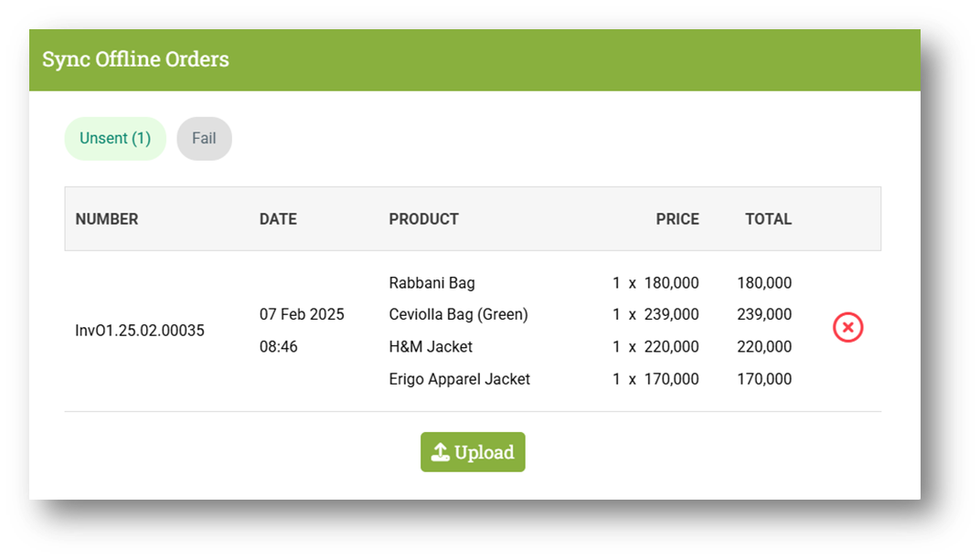The height and width of the screenshot is (559, 980).
Task: Upload the offline orders
Action: point(473,451)
